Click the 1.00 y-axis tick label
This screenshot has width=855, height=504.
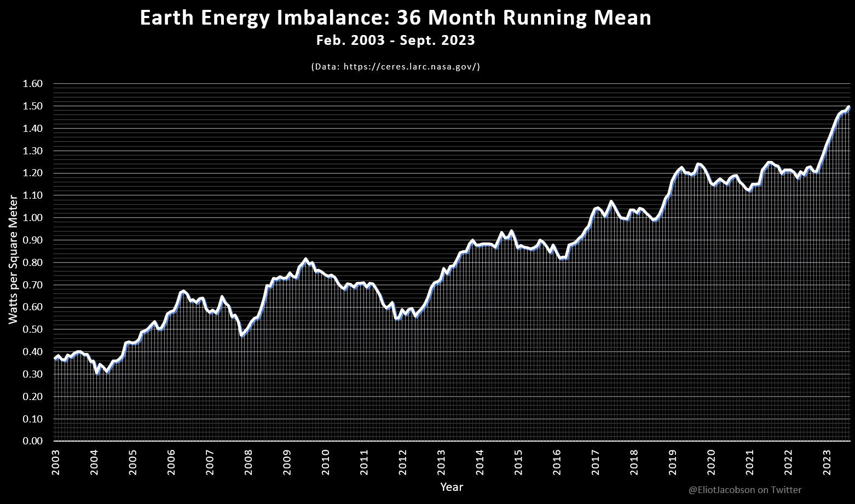coord(32,218)
